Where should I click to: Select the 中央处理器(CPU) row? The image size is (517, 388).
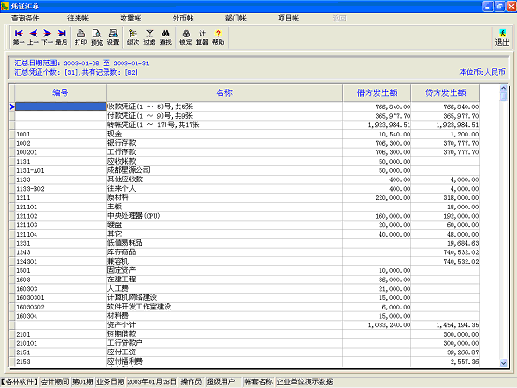click(247, 216)
